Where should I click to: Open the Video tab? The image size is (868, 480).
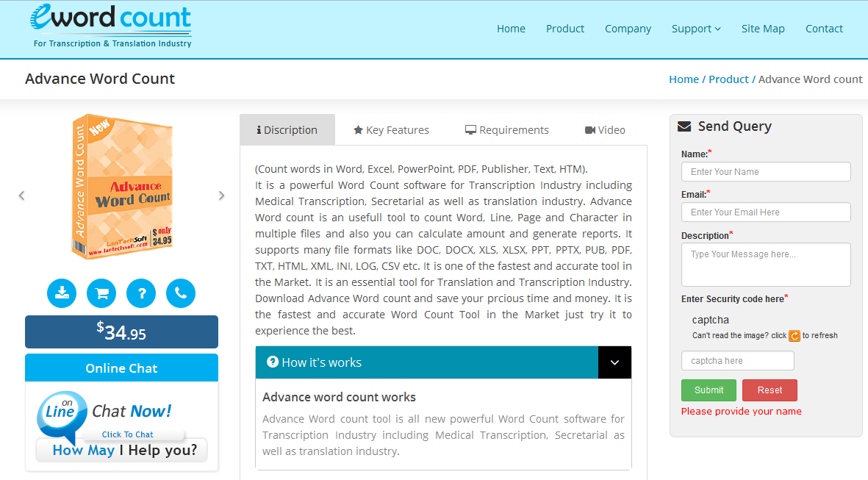point(605,130)
